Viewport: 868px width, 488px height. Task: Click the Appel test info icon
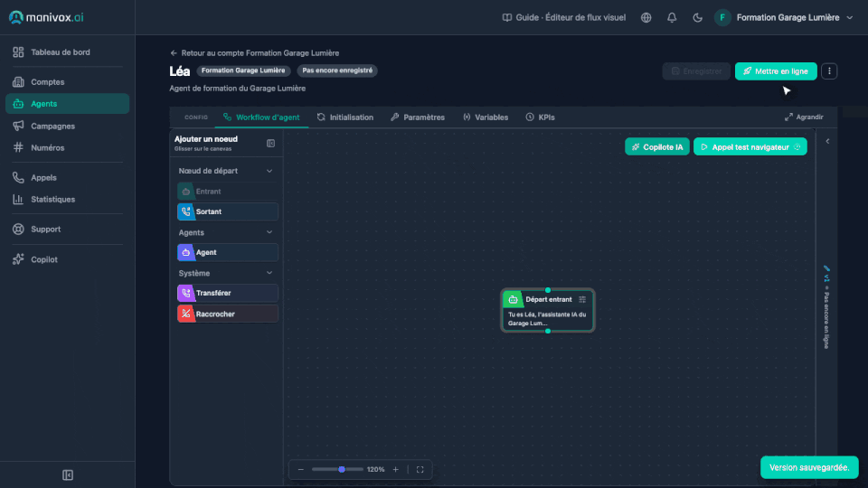[x=797, y=146]
